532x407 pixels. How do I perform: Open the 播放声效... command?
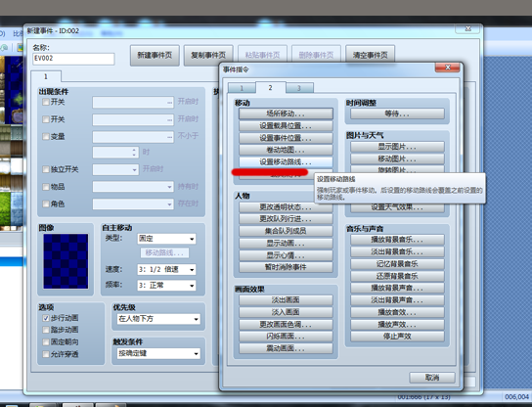pyautogui.click(x=397, y=324)
